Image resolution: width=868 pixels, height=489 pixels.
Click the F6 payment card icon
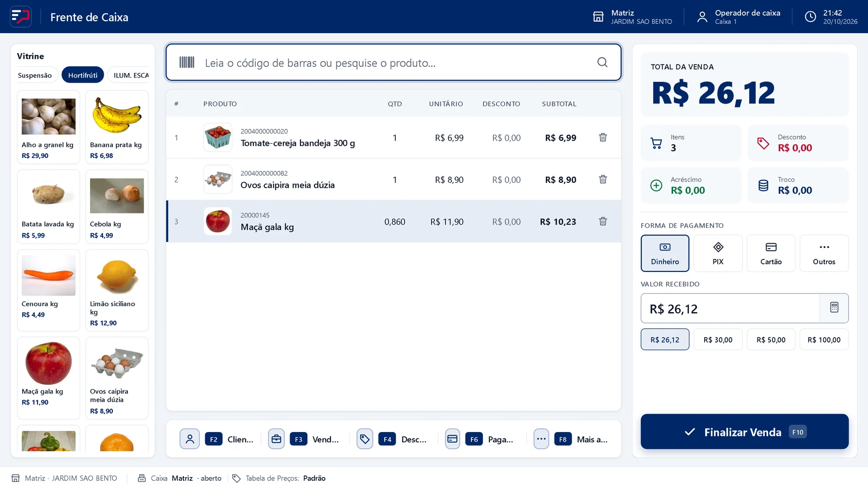pos(452,439)
